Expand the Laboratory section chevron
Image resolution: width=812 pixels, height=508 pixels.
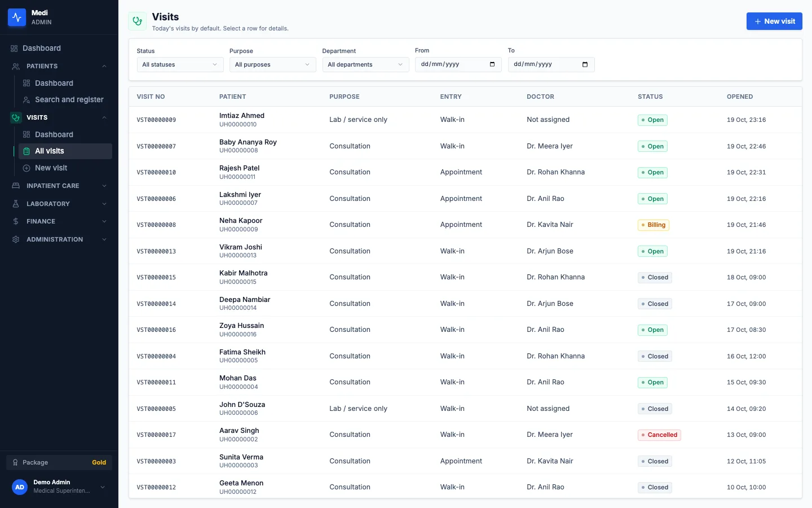104,204
